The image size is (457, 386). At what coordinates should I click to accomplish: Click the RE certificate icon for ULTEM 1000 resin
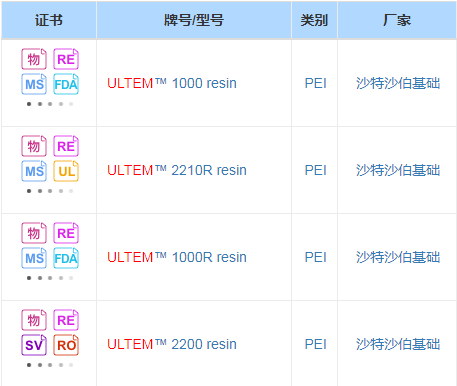(66, 59)
